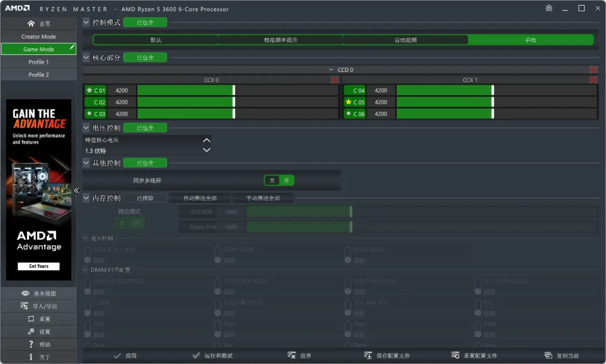Collapse the 核心部分 section

point(86,57)
